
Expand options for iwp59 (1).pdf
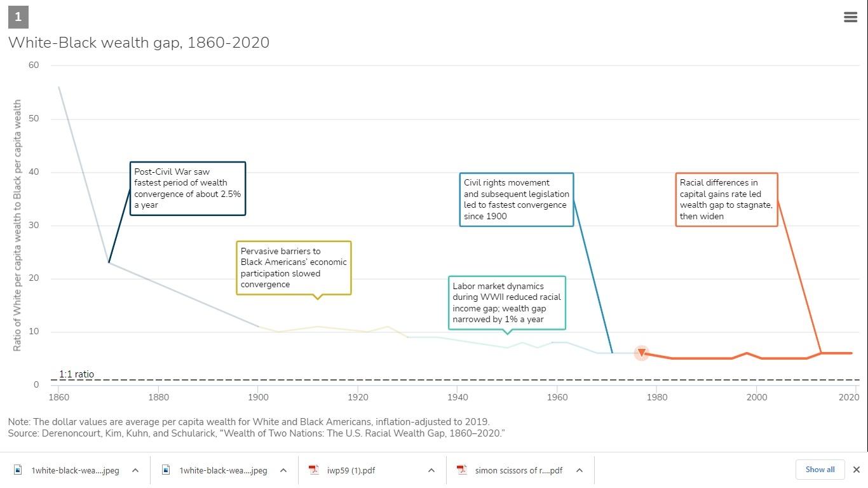tap(431, 470)
